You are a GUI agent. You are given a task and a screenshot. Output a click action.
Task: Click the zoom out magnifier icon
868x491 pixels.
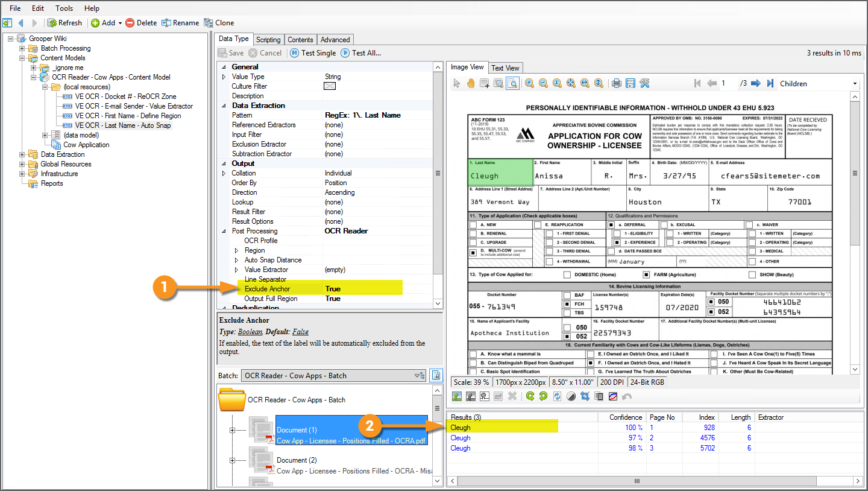click(x=543, y=83)
